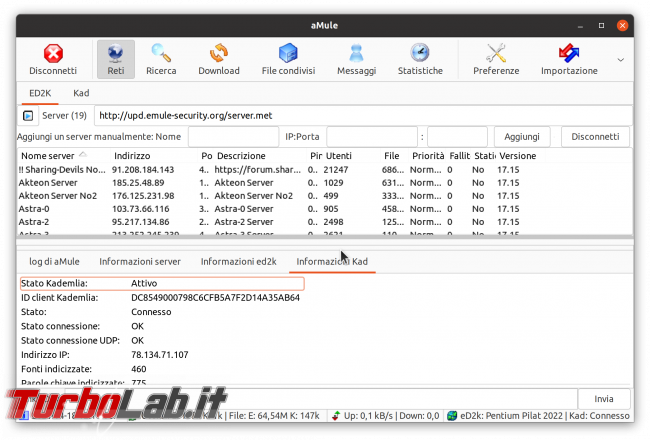Click the server.met URL field
The image size is (650, 440).
[x=363, y=116]
